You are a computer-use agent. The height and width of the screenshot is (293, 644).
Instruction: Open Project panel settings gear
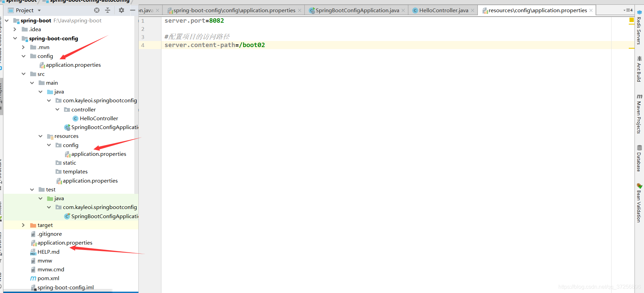(x=121, y=10)
